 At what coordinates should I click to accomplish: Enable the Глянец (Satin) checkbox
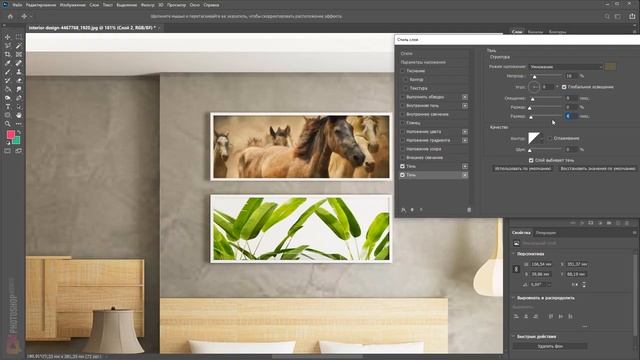pyautogui.click(x=402, y=123)
